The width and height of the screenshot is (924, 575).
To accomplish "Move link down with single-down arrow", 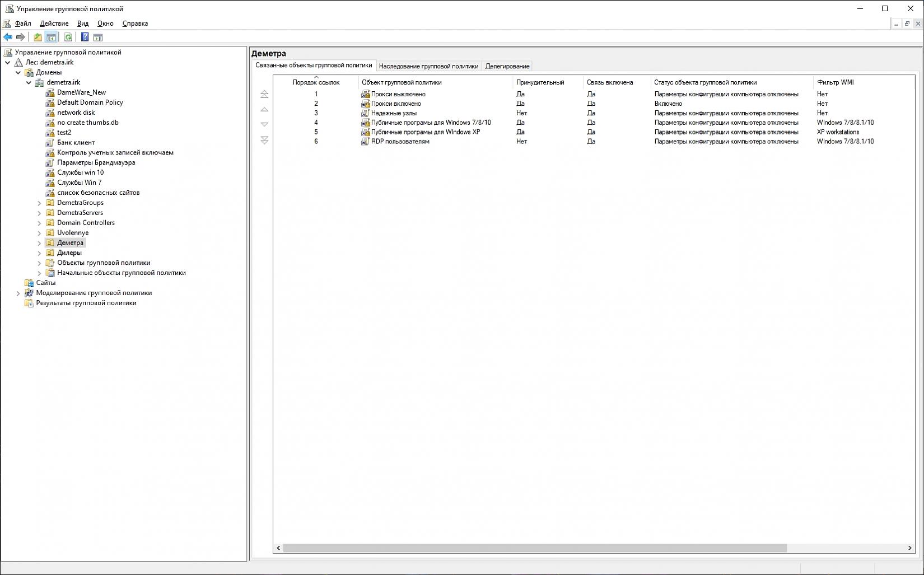I will click(x=264, y=124).
